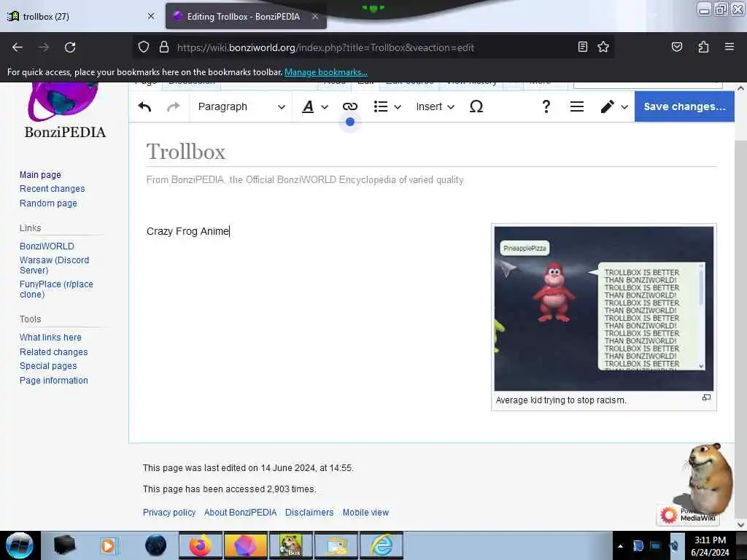Click the BonziPEDIA logo
747x560 pixels.
click(65, 111)
